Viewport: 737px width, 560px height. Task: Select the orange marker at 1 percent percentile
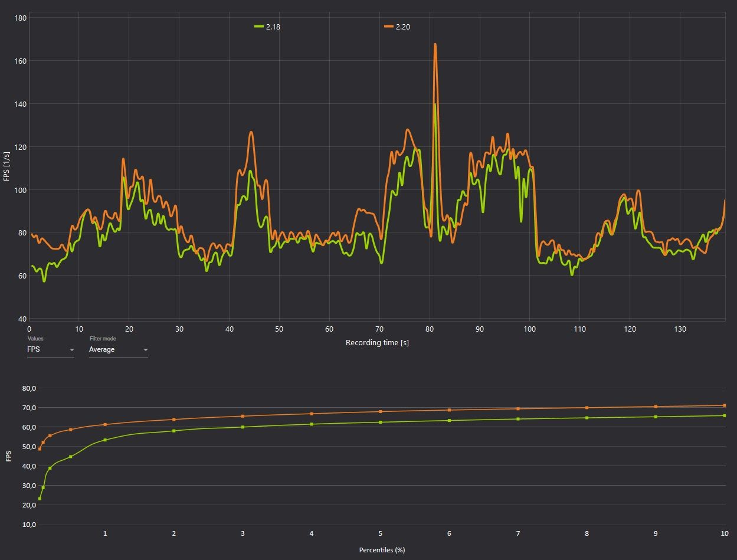click(105, 424)
